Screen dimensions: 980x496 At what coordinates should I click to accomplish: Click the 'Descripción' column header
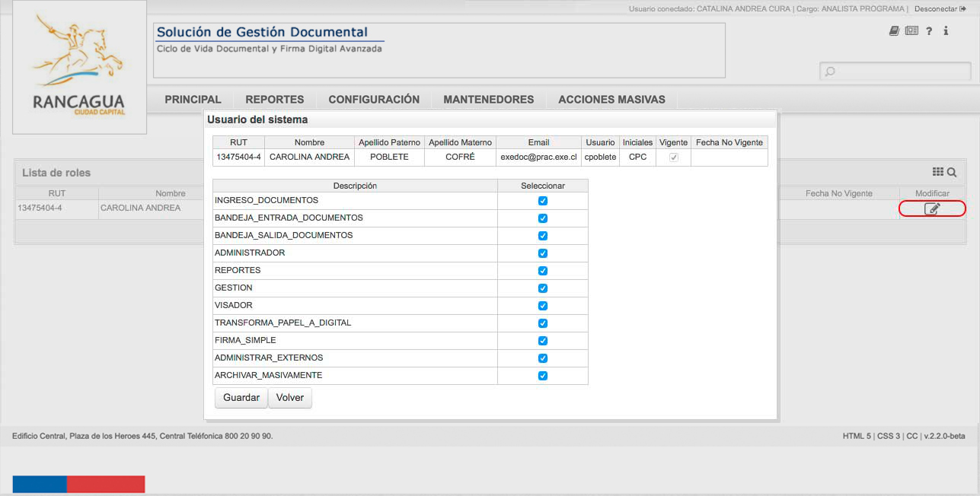click(x=355, y=186)
